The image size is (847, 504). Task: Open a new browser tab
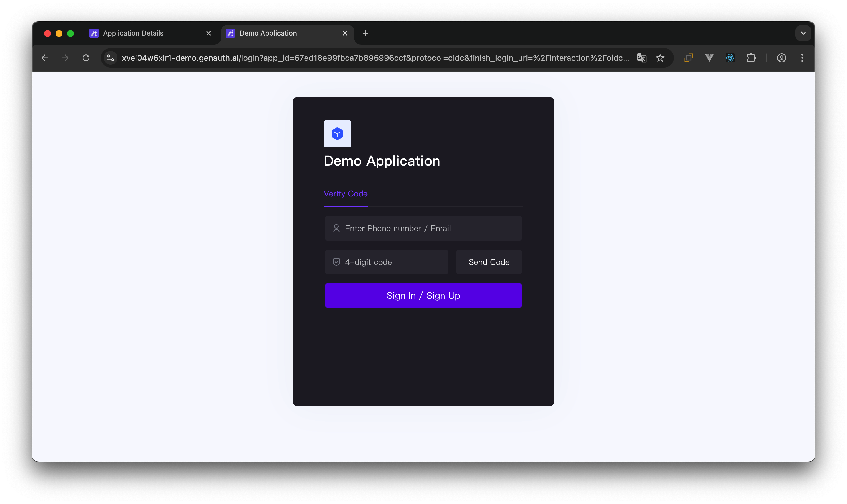pos(366,33)
